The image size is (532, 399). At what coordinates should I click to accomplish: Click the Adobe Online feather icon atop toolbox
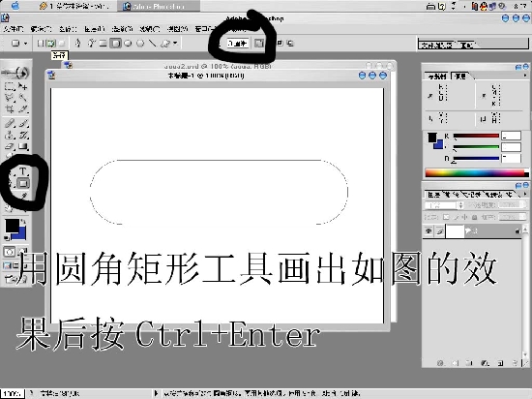(15, 72)
